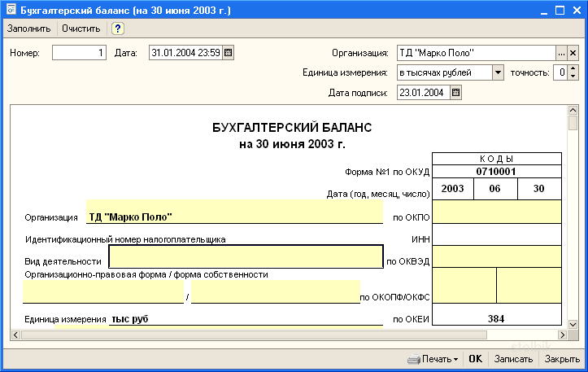Click the 0710001 ОКУД code cell
The width and height of the screenshot is (588, 372).
click(496, 172)
